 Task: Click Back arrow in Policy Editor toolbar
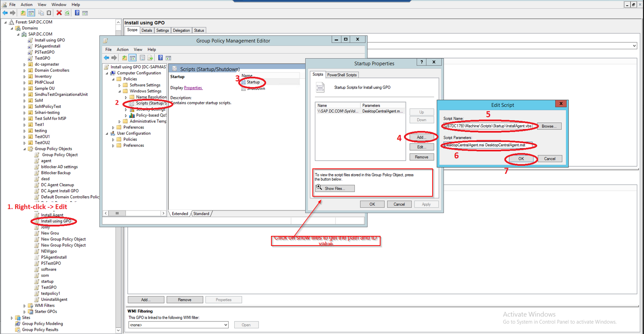[106, 58]
